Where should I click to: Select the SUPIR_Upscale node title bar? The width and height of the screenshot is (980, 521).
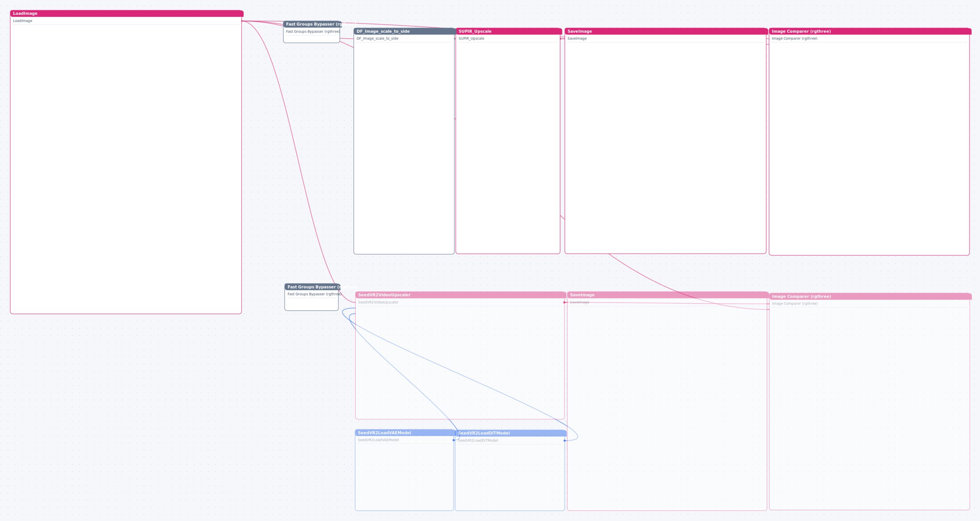pyautogui.click(x=508, y=31)
